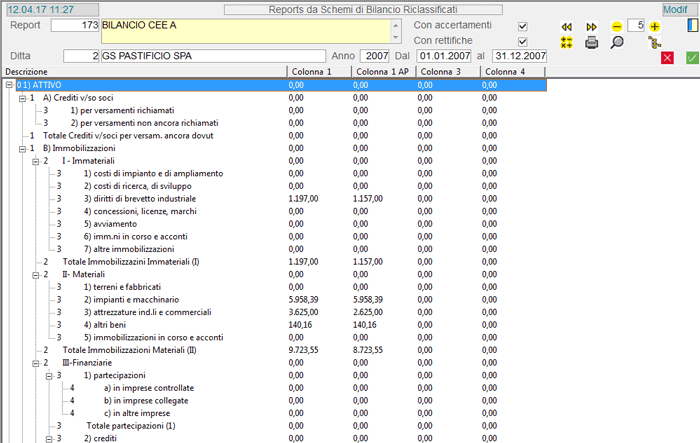This screenshot has height=443, width=700.
Task: Select Totale Immobilizzazioni Materiali (II) row
Action: tap(129, 350)
